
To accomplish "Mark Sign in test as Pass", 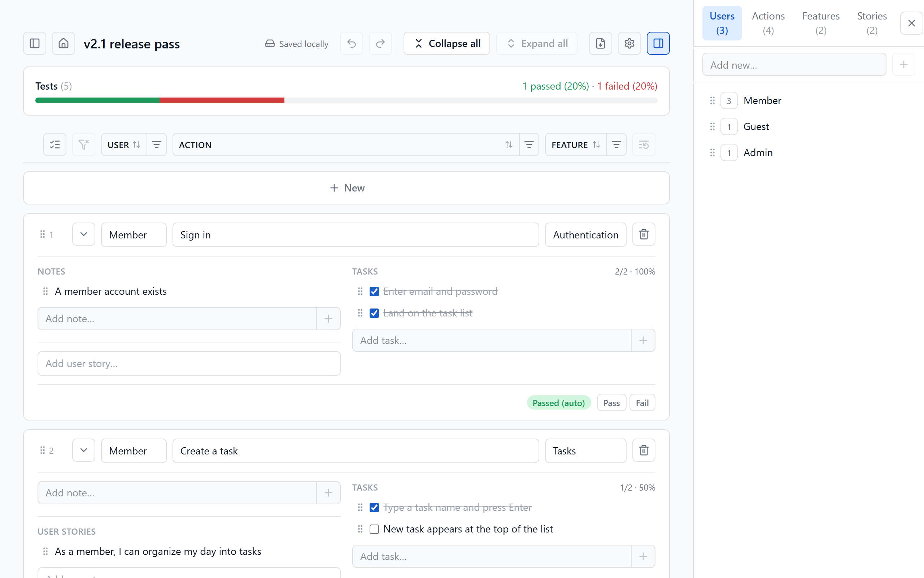I will tap(611, 403).
